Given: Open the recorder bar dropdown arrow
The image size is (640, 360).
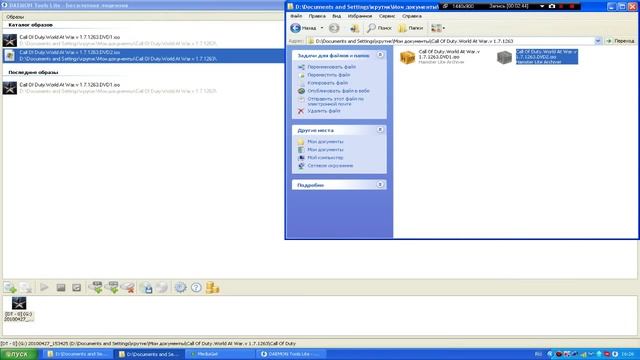Looking at the screenshot, I should coord(542,6).
